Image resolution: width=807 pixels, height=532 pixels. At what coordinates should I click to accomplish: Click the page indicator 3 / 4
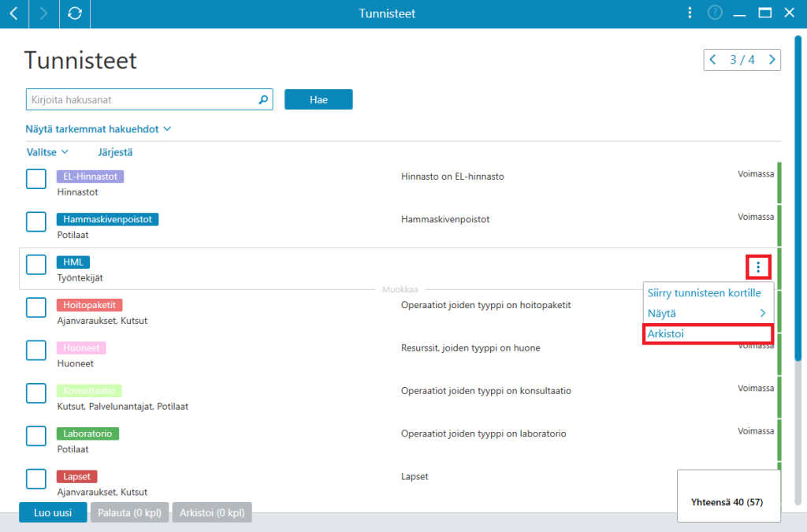[x=742, y=60]
